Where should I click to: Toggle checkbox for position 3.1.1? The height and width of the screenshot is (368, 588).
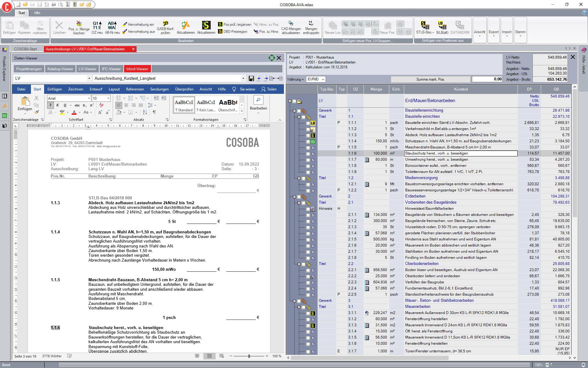tap(308, 313)
